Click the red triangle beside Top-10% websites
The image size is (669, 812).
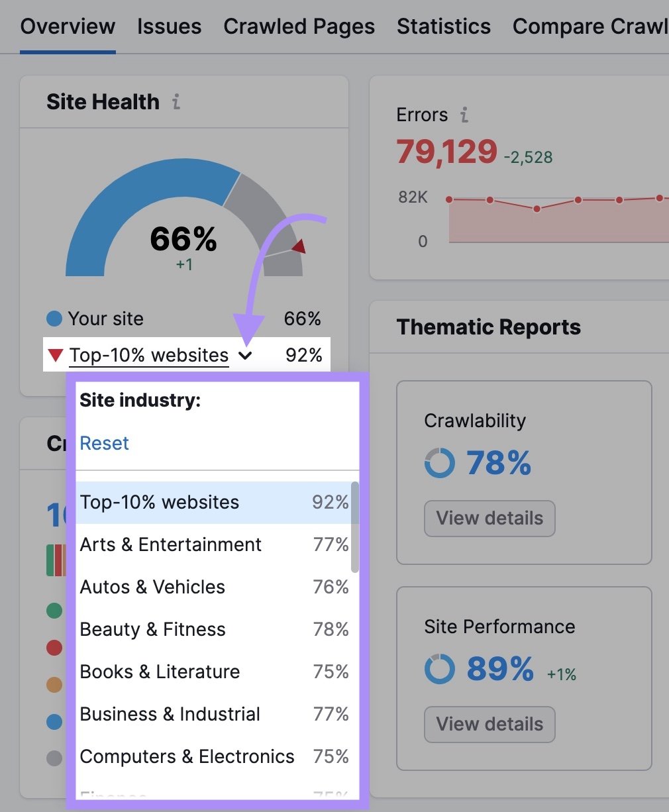click(56, 355)
